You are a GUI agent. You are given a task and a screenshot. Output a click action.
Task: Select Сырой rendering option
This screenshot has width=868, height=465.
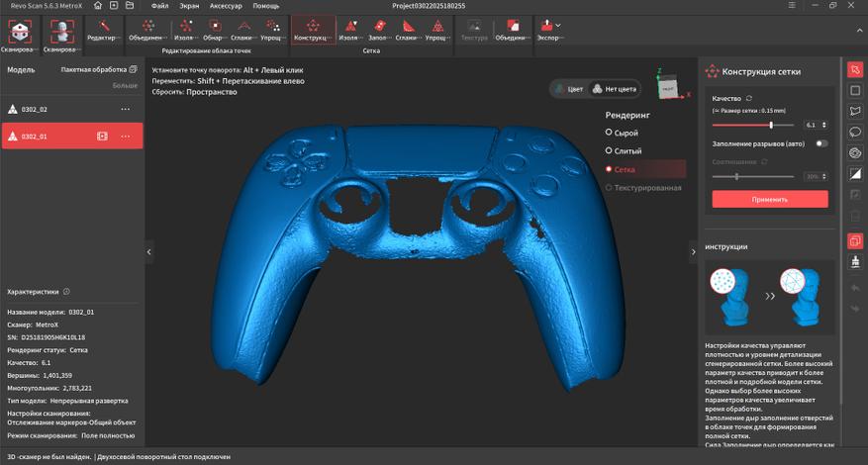point(622,133)
